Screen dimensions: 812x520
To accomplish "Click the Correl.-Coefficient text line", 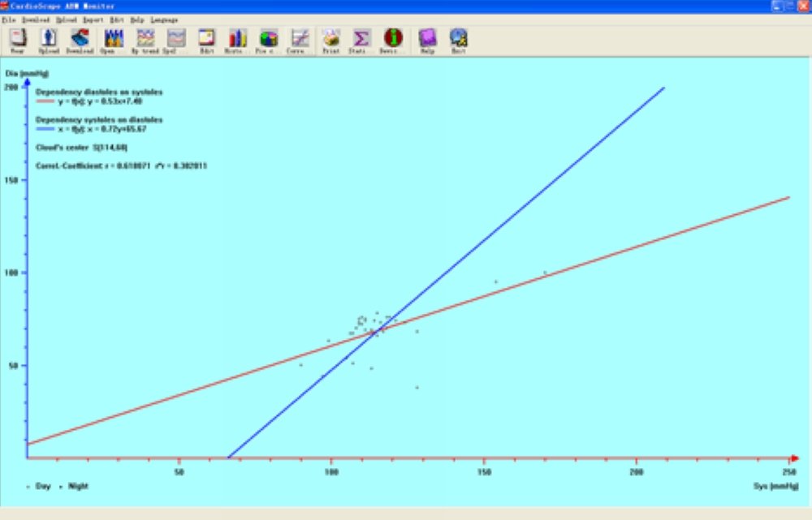I will click(x=121, y=166).
